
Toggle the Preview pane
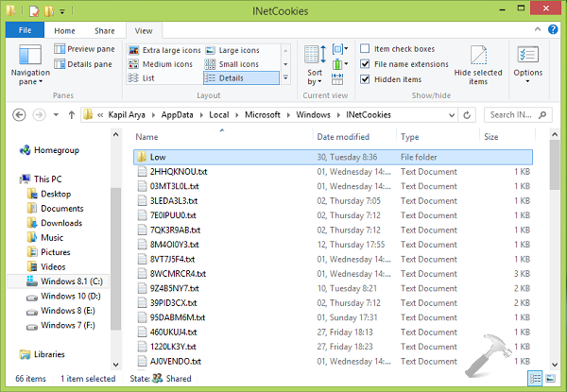(84, 49)
